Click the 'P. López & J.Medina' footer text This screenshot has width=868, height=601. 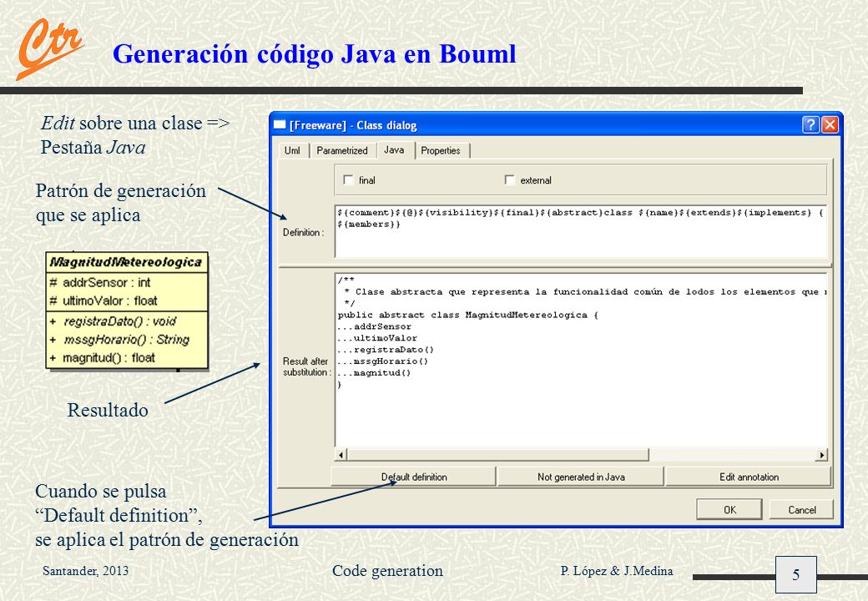[617, 571]
